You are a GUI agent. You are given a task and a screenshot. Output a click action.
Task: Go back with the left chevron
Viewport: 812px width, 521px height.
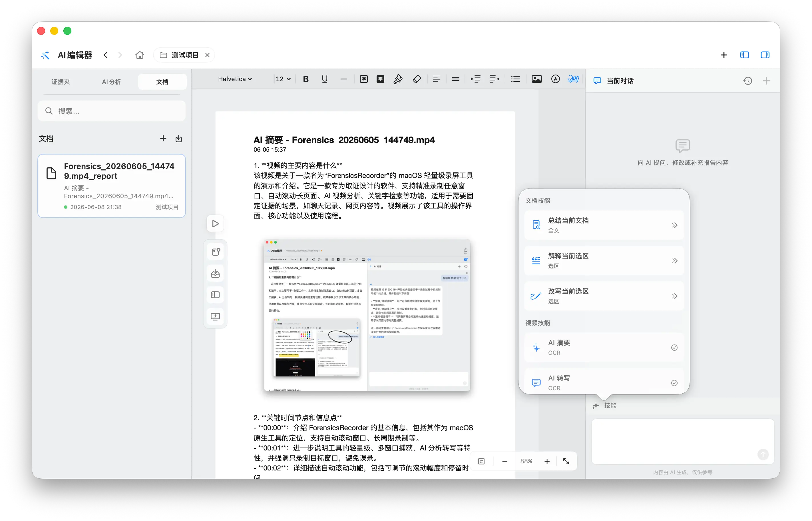106,55
